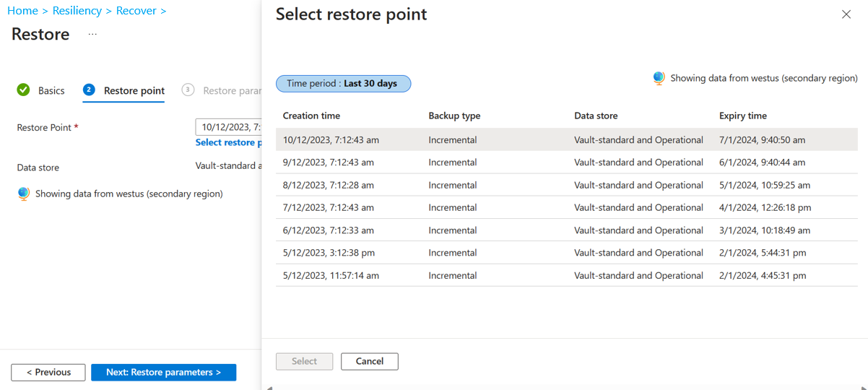Viewport: 868px width, 390px height.
Task: Navigate to Resiliency in breadcrumb
Action: coord(77,11)
